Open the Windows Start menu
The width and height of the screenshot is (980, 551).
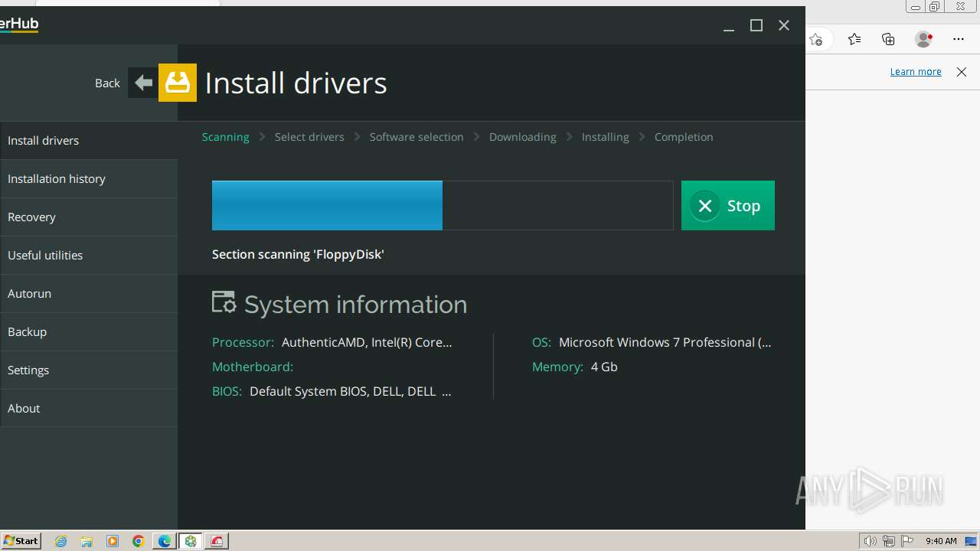click(21, 541)
